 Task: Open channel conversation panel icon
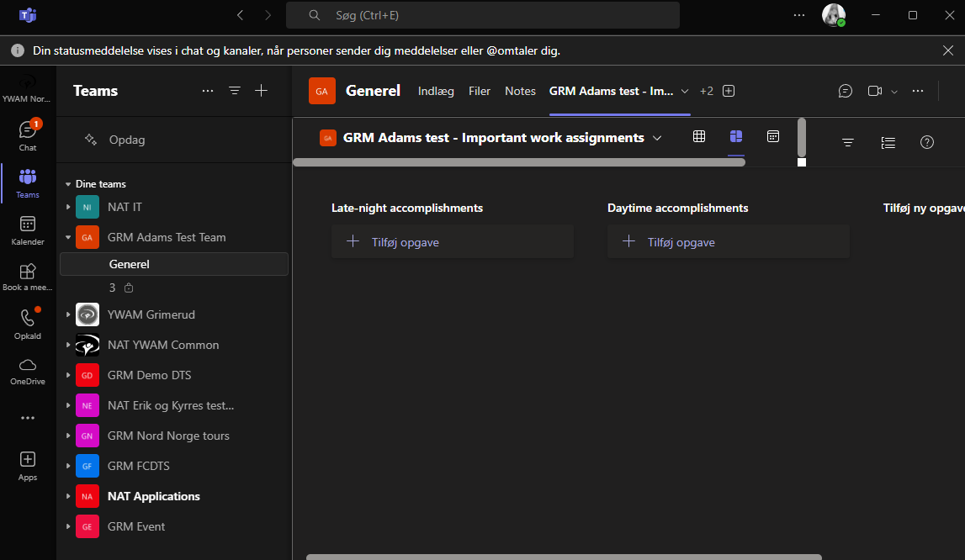point(845,91)
